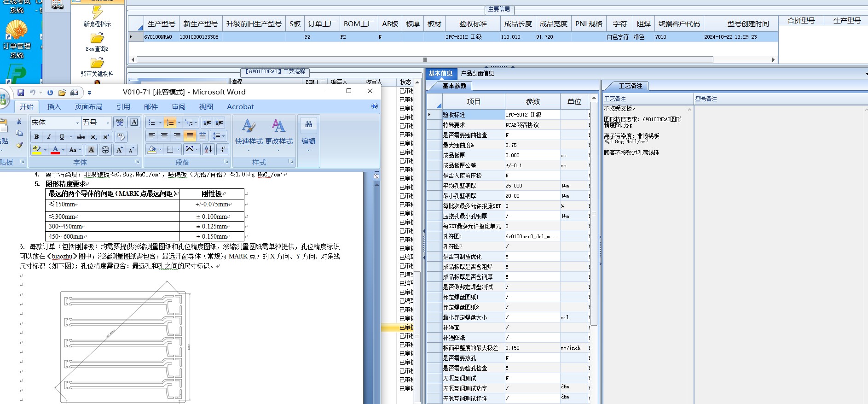Open the 审阅 ribbon tab

pyautogui.click(x=179, y=106)
